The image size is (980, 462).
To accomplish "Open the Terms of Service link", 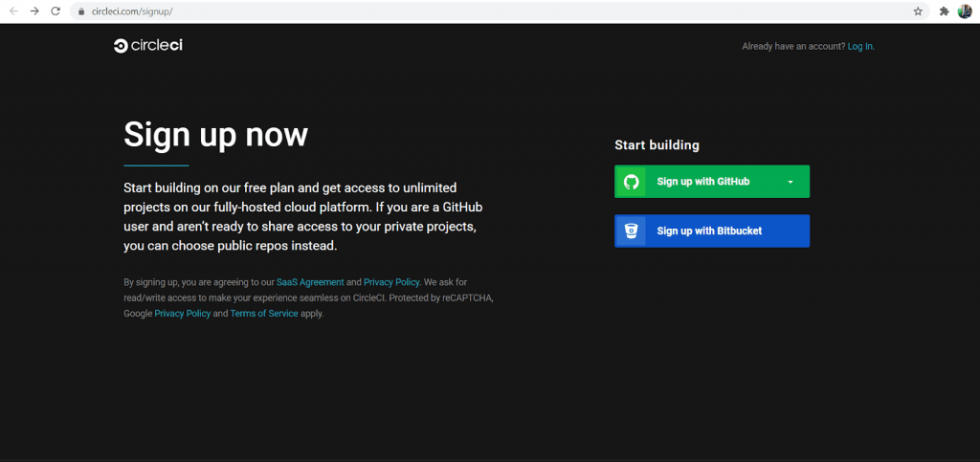I will (x=264, y=314).
